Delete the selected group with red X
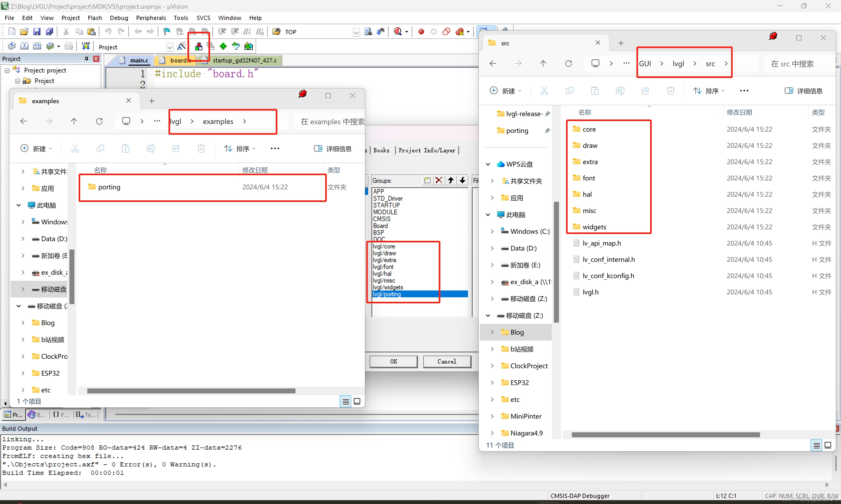Viewport: 841px width, 504px height. pyautogui.click(x=439, y=180)
